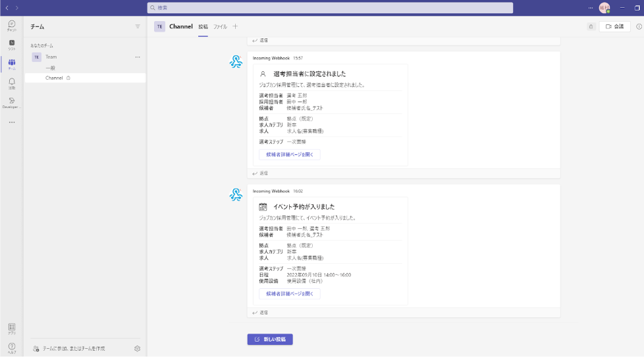
Task: Open candidate details in イベント予約 card
Action: click(289, 294)
